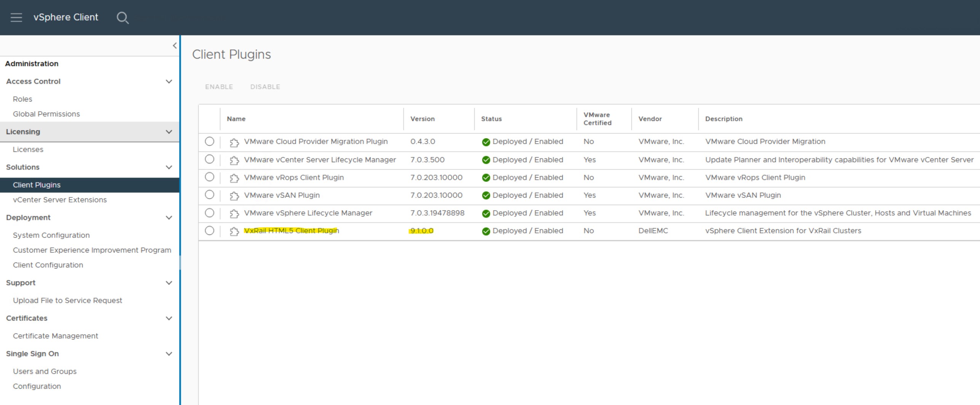This screenshot has height=405, width=980.
Task: Select the radio button for VMware vCenter Server Lifecycle Manager
Action: pos(209,159)
